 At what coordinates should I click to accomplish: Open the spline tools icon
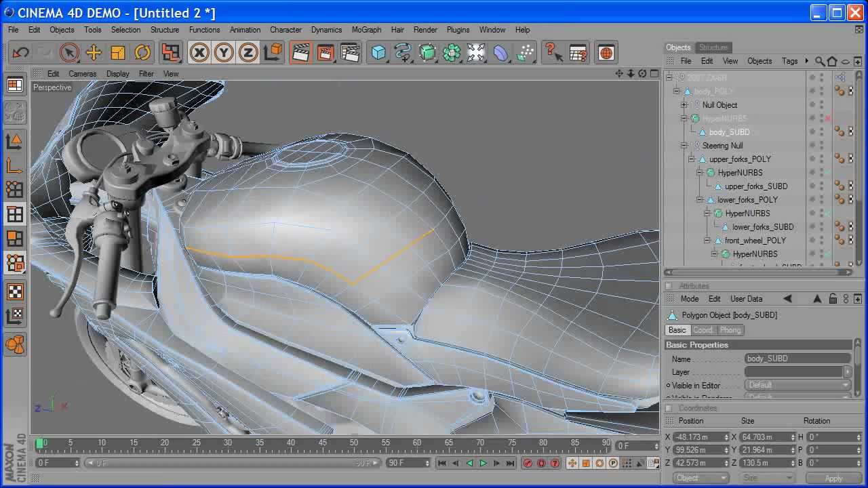tap(403, 52)
